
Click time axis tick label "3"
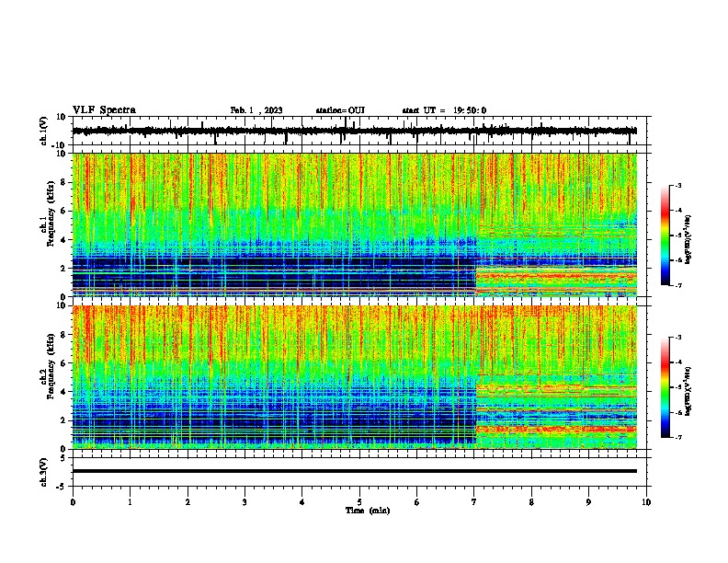[245, 502]
